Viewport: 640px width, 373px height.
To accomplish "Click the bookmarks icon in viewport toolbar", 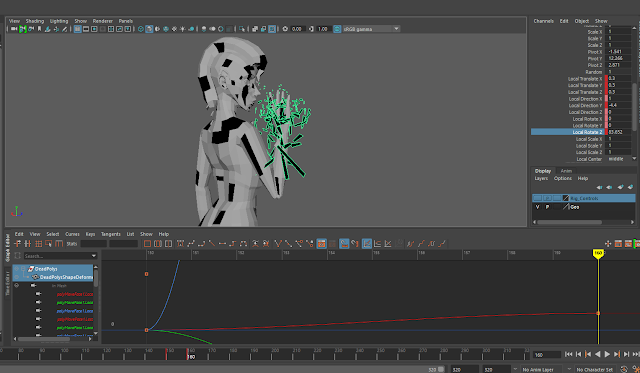I will pyautogui.click(x=40, y=29).
